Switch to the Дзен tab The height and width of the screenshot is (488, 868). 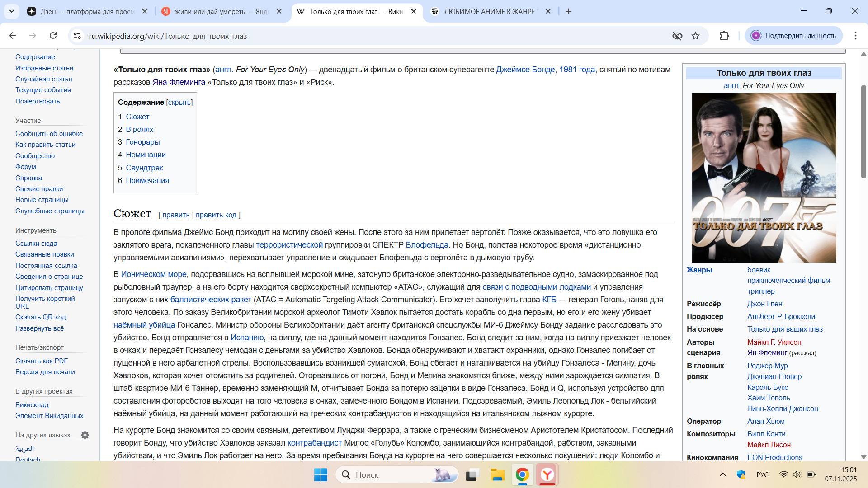(x=87, y=11)
